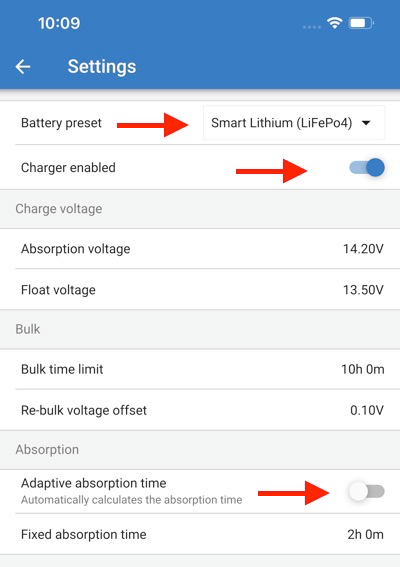Tap the 10:09 clock in status bar
Image resolution: width=400 pixels, height=567 pixels.
click(x=59, y=23)
